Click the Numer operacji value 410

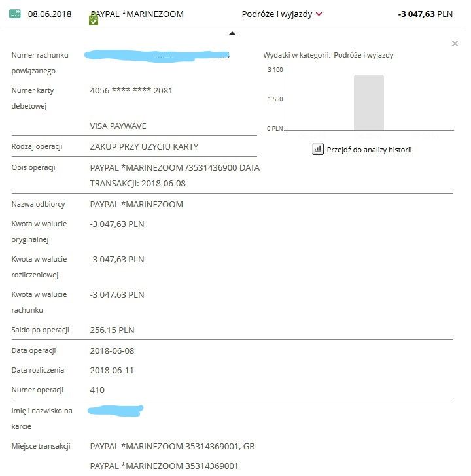tap(97, 390)
